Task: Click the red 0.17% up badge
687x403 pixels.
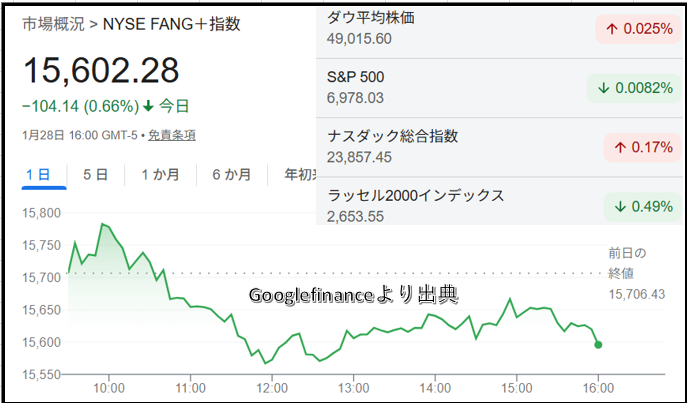Action: coord(641,148)
